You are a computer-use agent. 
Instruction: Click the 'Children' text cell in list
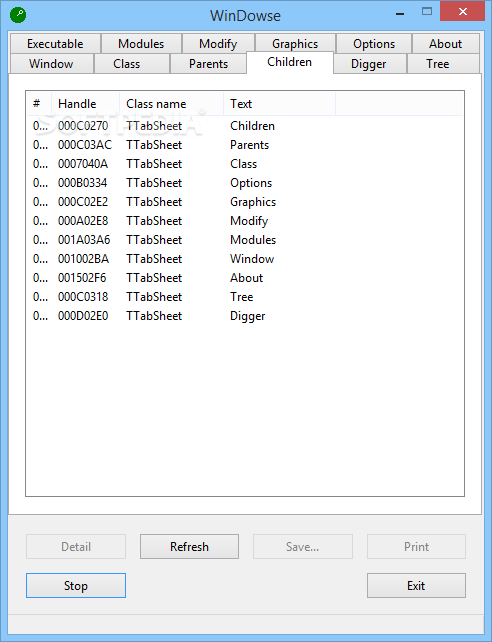tap(253, 126)
